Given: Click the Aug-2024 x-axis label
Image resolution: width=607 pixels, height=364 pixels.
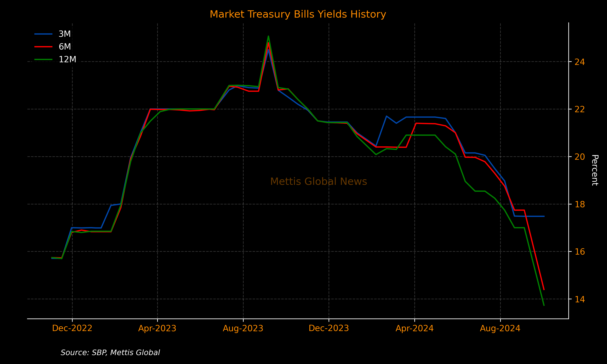Looking at the screenshot, I should pos(500,328).
